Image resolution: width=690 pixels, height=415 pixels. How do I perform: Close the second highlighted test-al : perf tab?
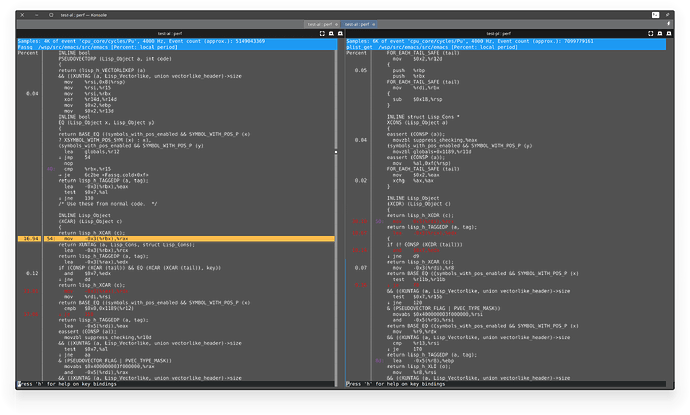coord(374,25)
